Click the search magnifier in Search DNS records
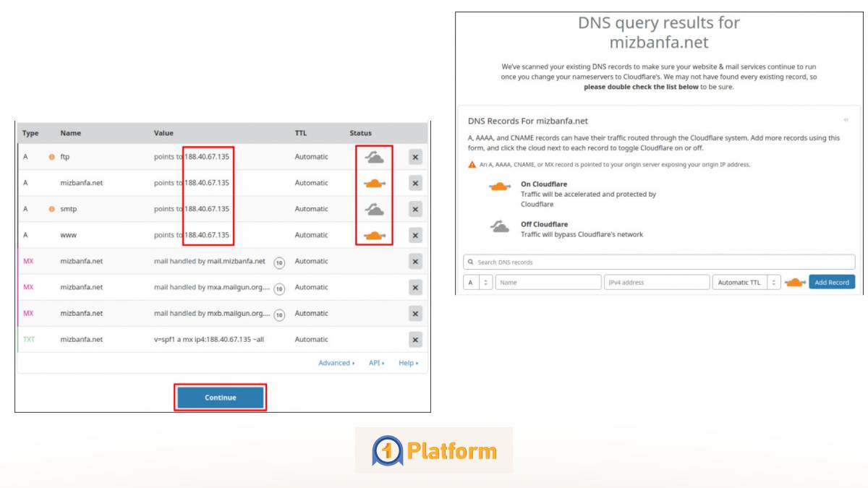The width and height of the screenshot is (868, 488). [470, 262]
